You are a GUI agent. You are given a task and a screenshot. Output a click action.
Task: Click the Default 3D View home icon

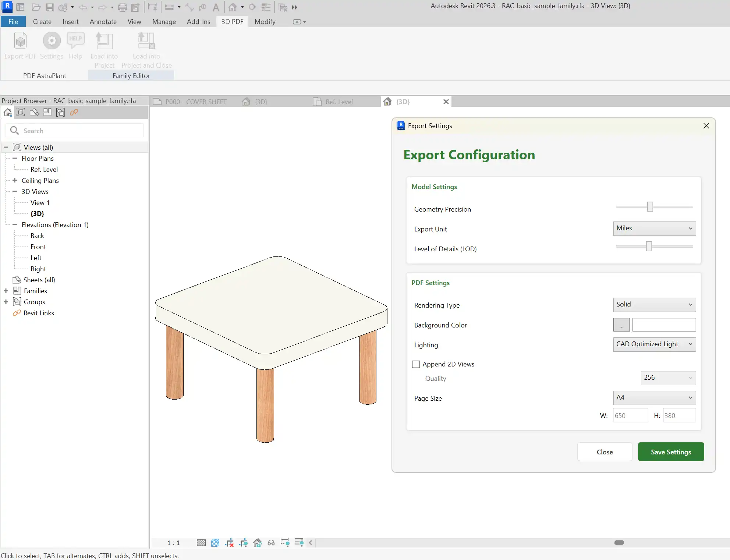point(233,7)
